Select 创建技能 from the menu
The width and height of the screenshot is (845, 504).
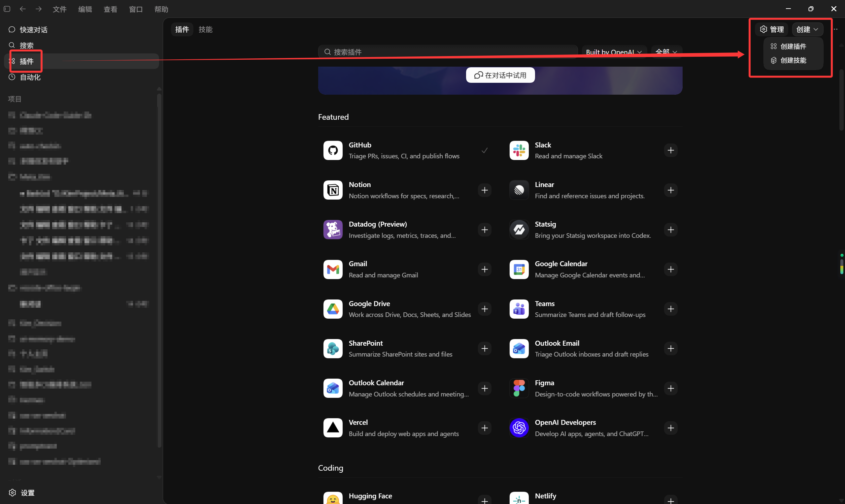[793, 60]
